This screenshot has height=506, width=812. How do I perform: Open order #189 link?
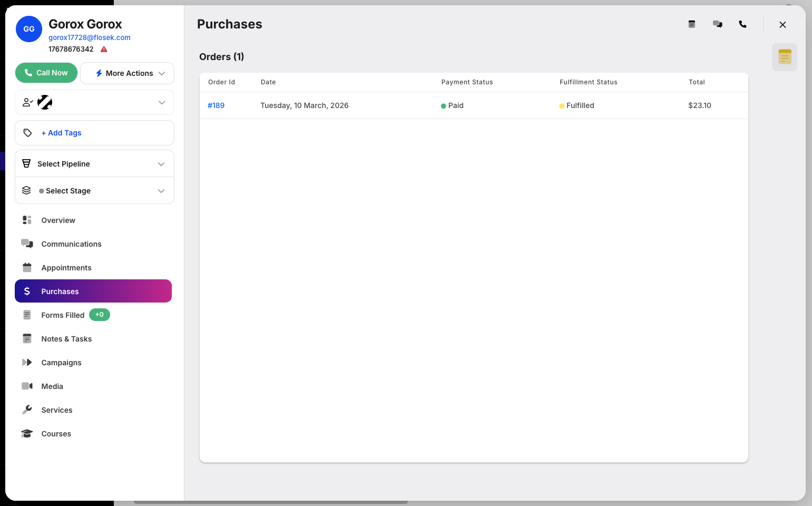point(216,105)
